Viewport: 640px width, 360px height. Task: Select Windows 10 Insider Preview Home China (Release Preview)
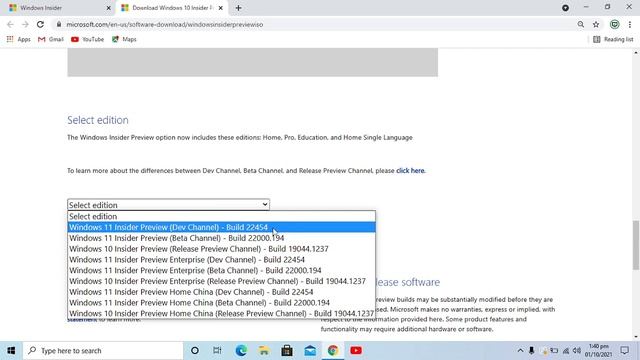point(221,313)
